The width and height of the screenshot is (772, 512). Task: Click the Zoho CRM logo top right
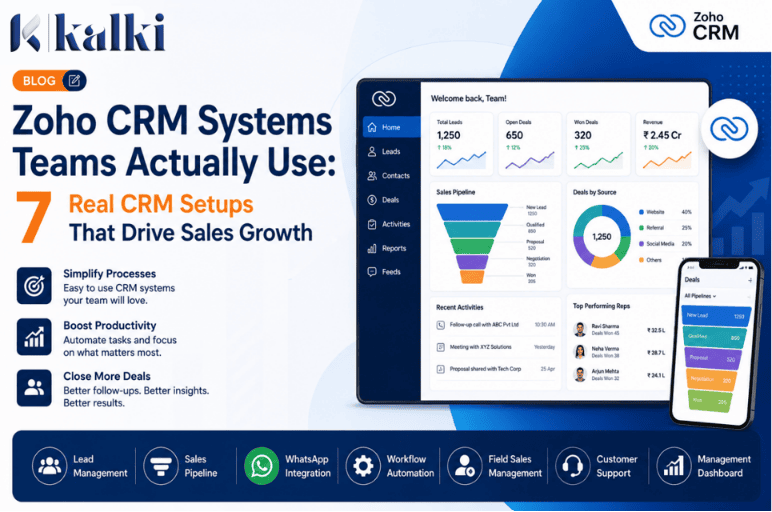[x=694, y=26]
